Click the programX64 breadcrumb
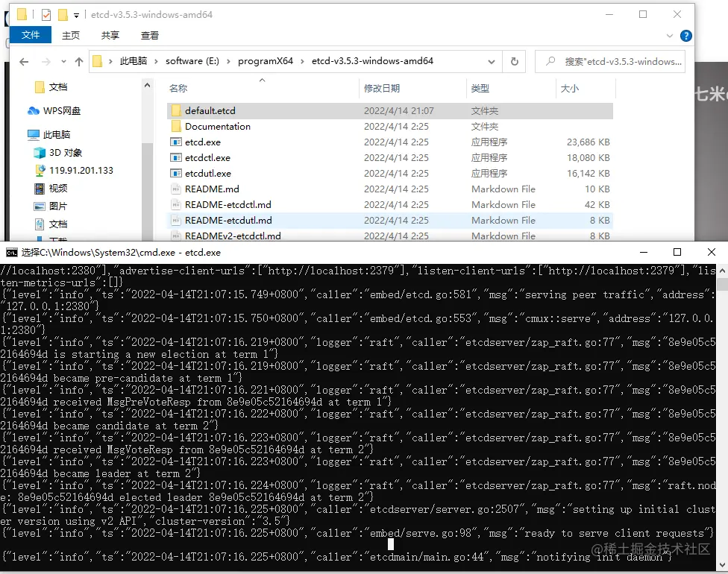Viewport: 728px width, 574px height. tap(266, 61)
